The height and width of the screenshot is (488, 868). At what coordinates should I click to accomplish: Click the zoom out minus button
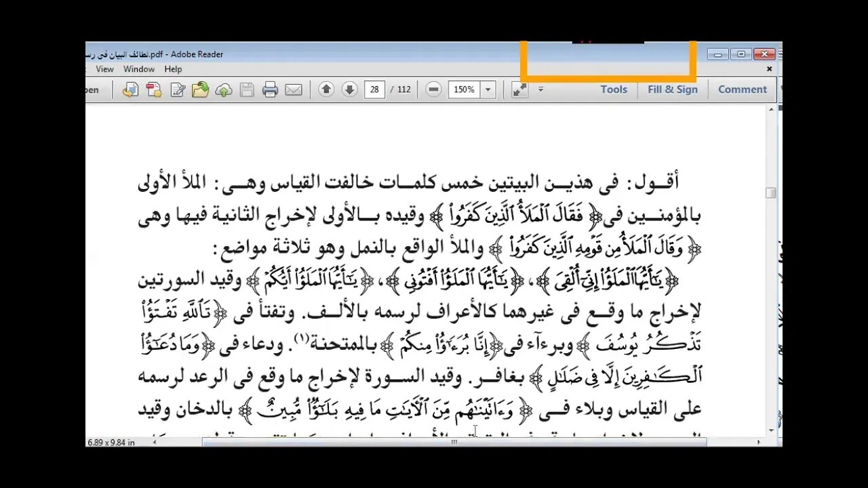[434, 89]
